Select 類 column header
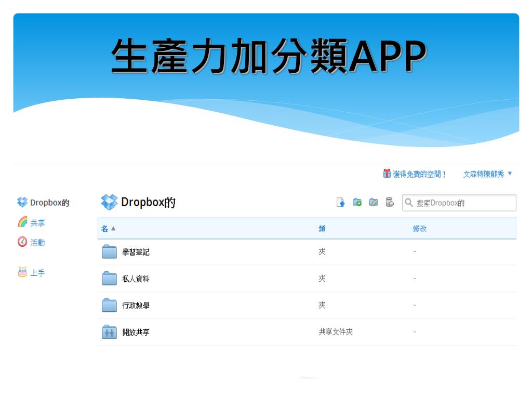 pos(322,229)
